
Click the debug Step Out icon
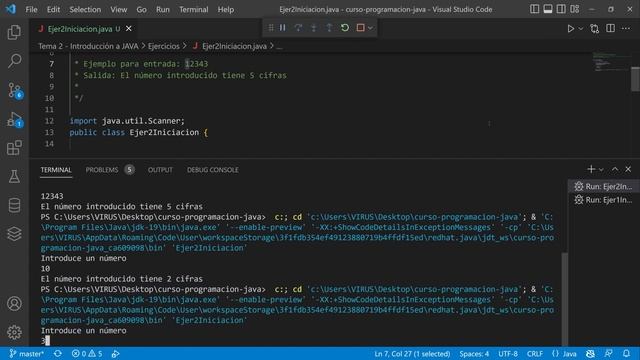pyautogui.click(x=329, y=28)
